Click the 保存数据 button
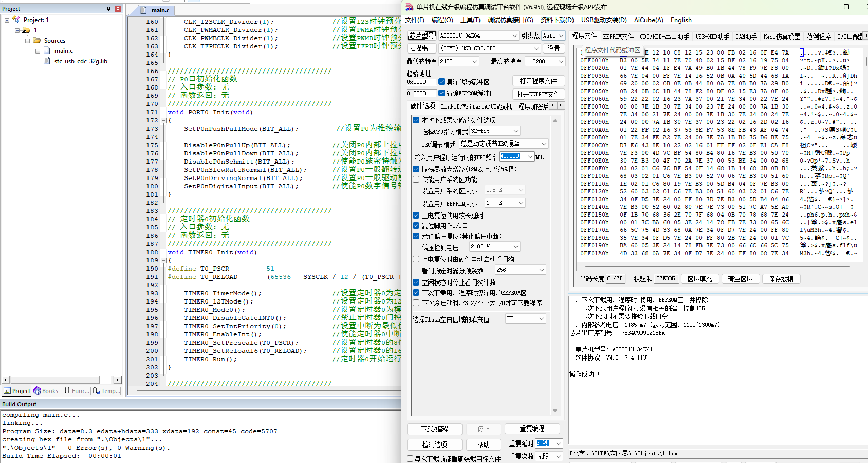 [x=781, y=279]
